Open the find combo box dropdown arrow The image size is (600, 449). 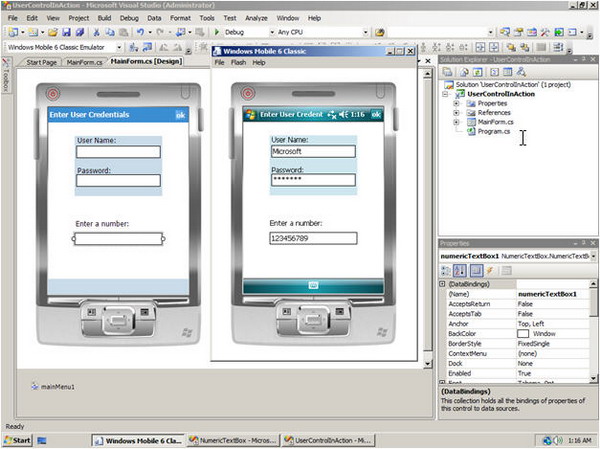(490, 33)
